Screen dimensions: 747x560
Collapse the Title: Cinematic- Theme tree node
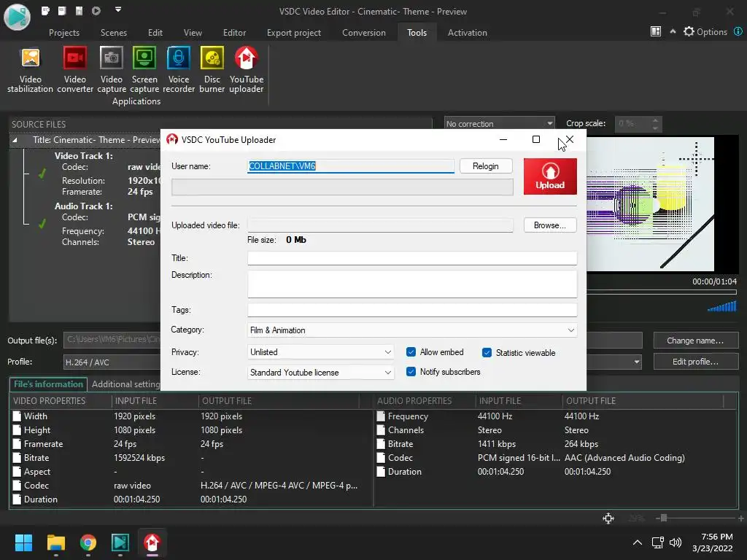[x=15, y=140]
